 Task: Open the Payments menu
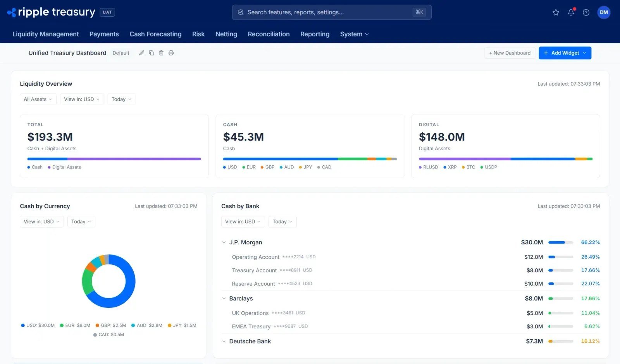pos(104,34)
